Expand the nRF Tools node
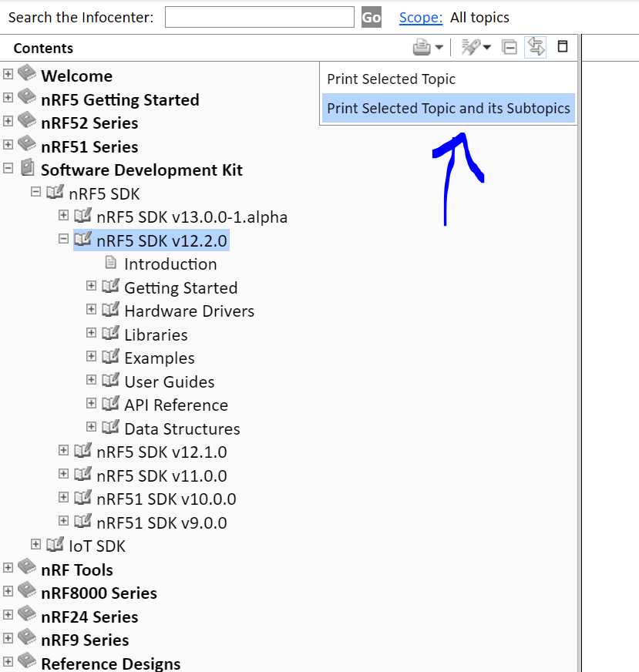 8,568
